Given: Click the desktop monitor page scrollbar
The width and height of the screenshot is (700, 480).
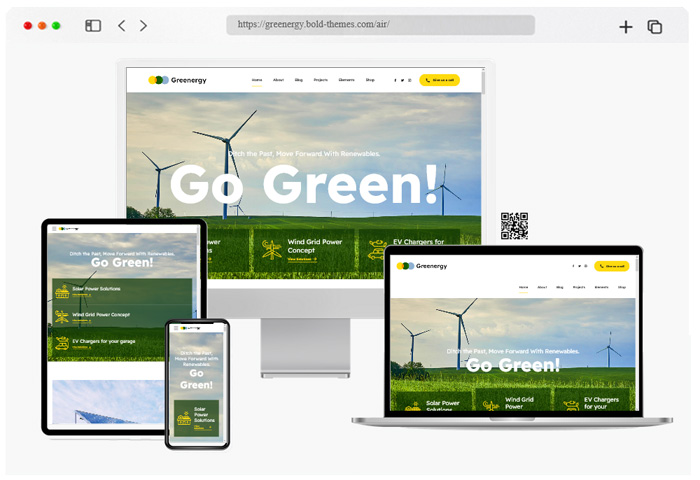Looking at the screenshot, I should [x=483, y=81].
